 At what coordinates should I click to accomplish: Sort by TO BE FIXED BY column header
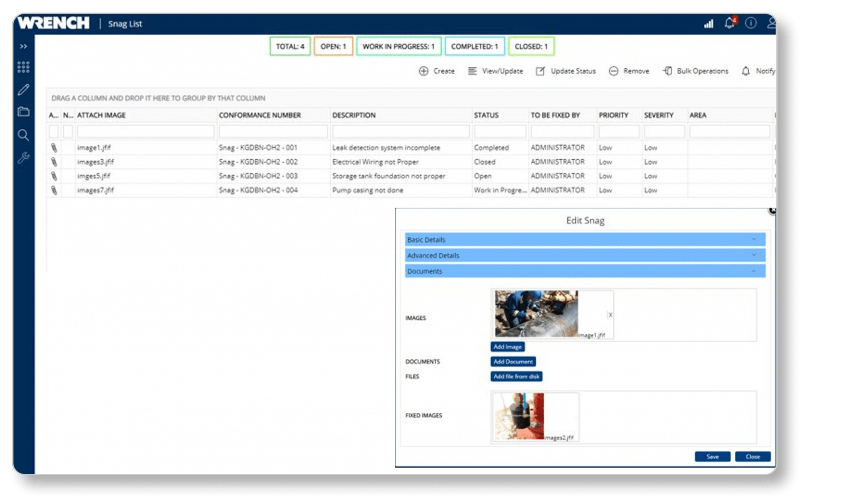555,115
